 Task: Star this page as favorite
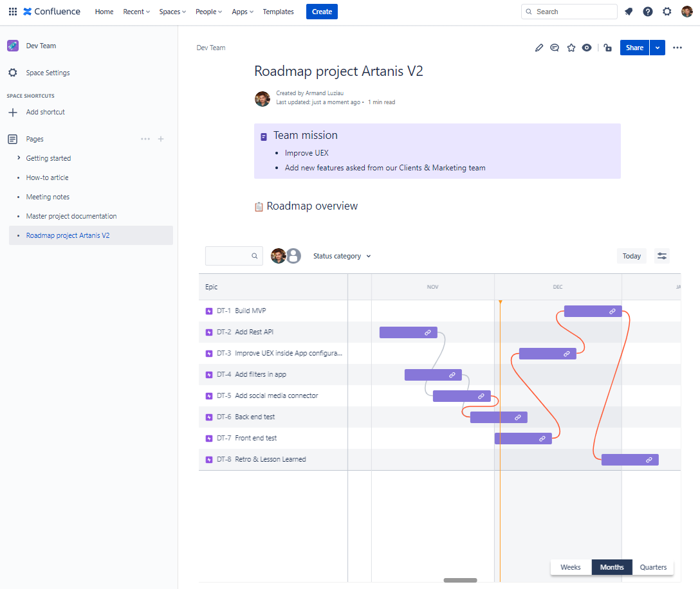571,48
